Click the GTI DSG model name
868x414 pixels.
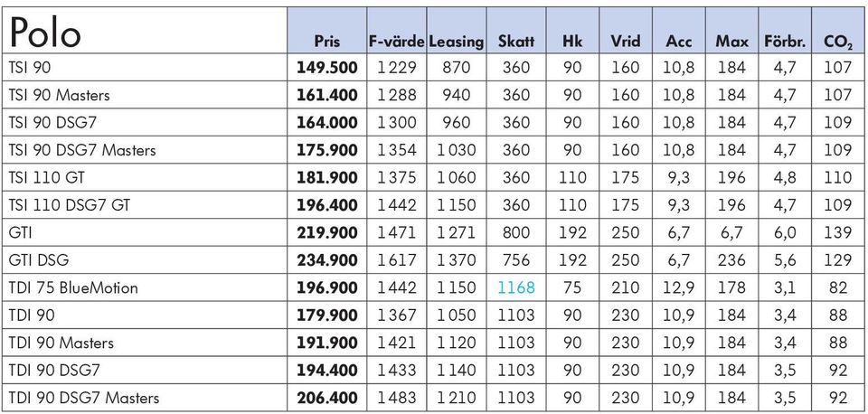pyautogui.click(x=39, y=259)
